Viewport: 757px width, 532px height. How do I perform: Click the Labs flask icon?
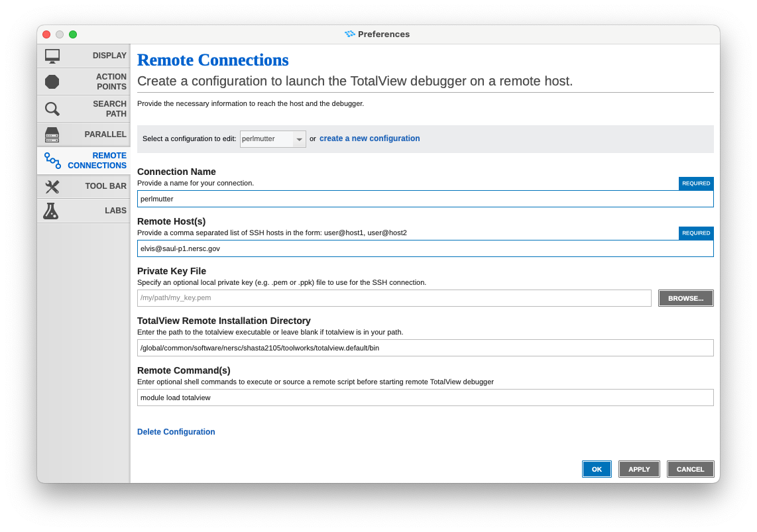(51, 211)
